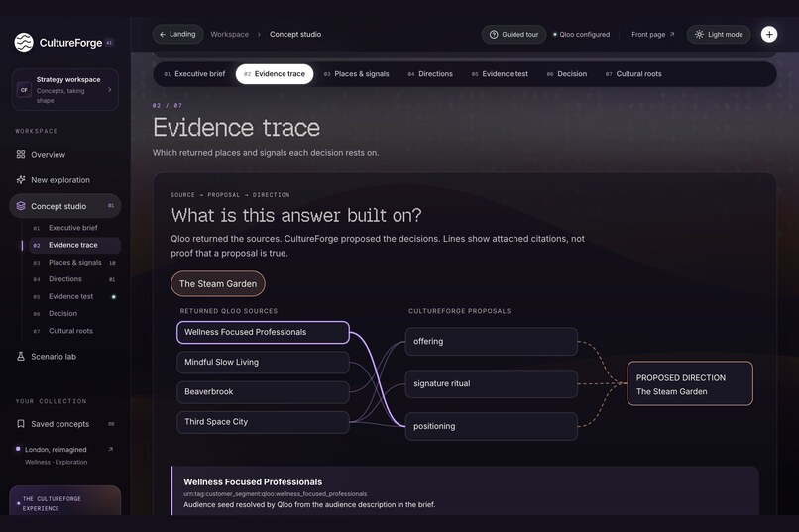Click the Front page external arrow icon
Viewport: 799px width, 532px height.
click(x=672, y=34)
